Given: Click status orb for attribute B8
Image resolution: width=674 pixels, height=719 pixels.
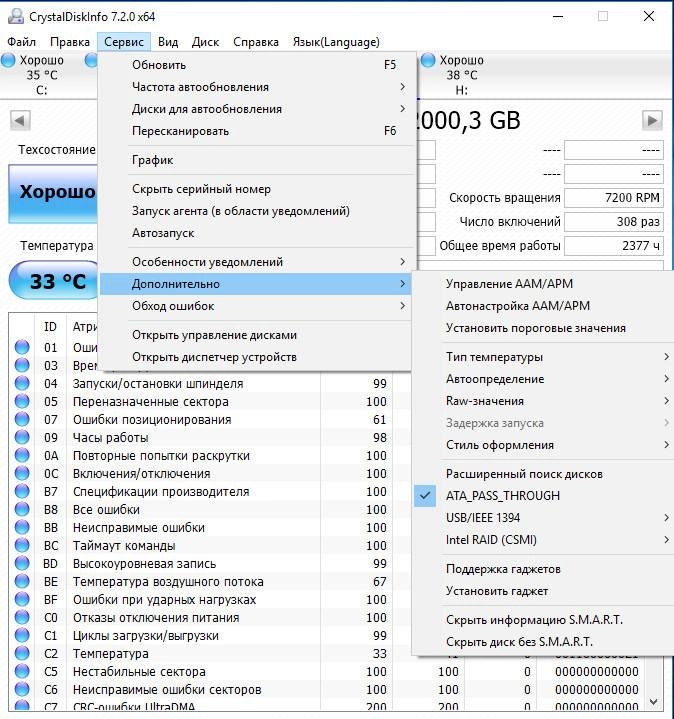Looking at the screenshot, I should (22, 509).
